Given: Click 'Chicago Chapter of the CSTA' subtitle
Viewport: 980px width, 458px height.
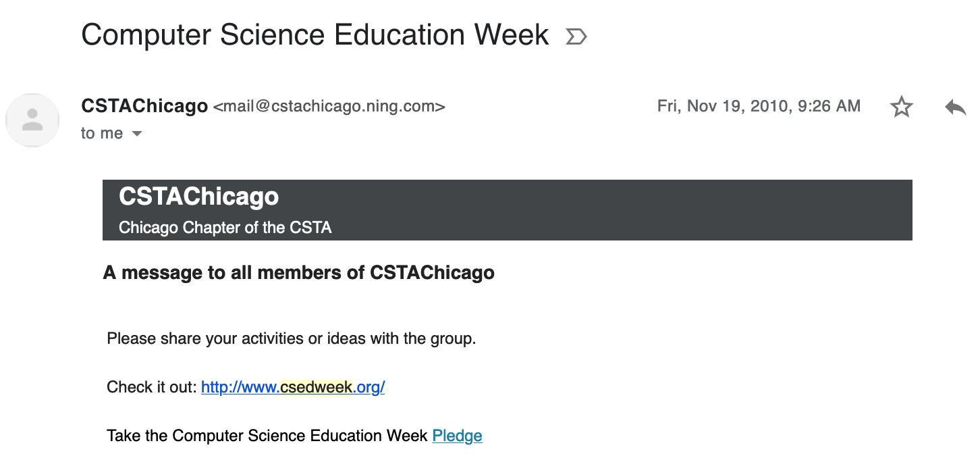Looking at the screenshot, I should pos(225,228).
